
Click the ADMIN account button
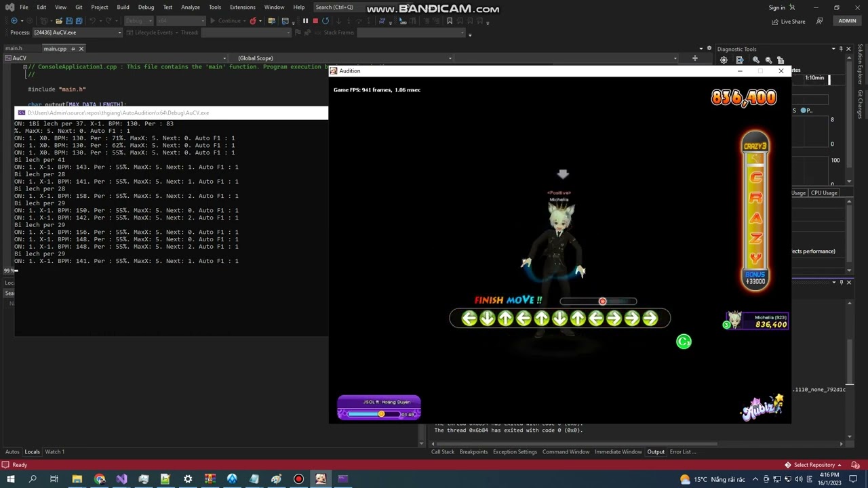tap(847, 21)
